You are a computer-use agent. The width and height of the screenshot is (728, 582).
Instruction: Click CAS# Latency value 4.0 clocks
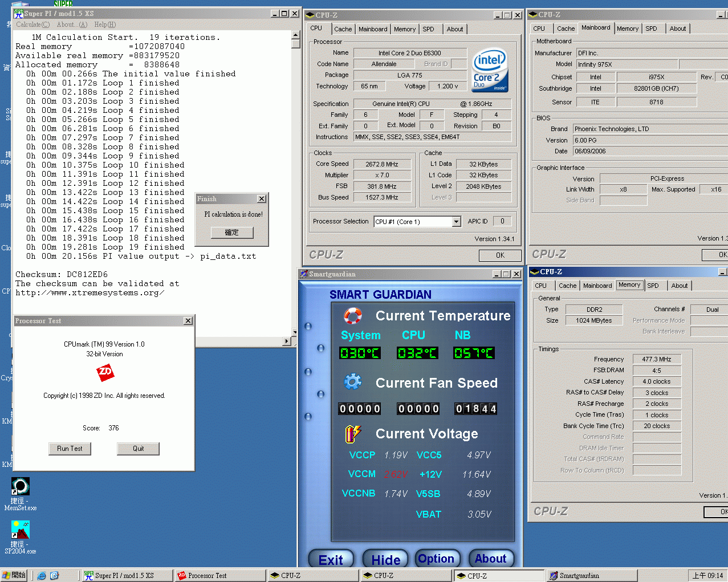pos(657,381)
